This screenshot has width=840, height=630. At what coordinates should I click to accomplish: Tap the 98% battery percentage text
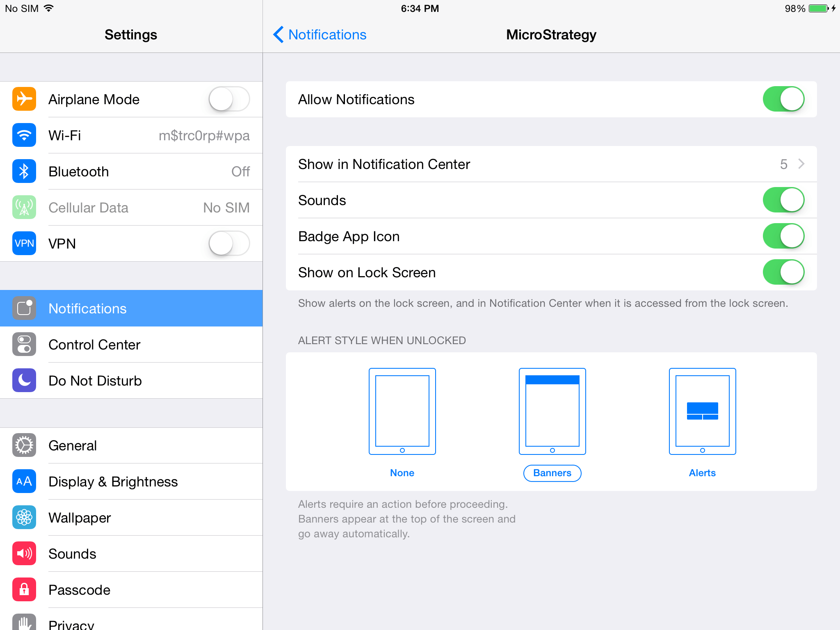(795, 9)
